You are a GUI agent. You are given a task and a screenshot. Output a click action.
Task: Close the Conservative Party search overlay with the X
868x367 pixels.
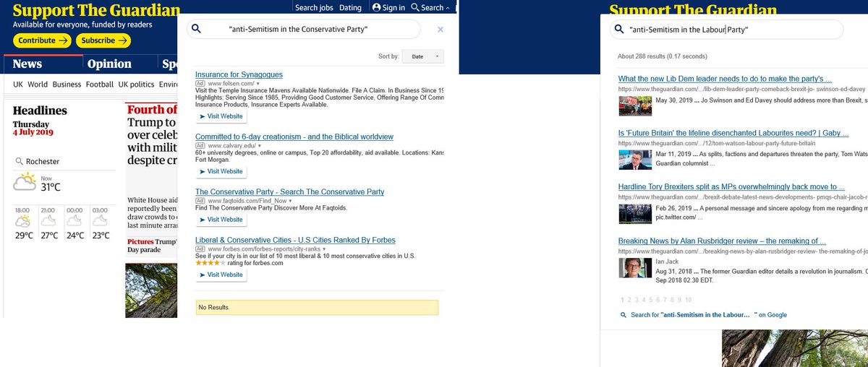tap(441, 30)
